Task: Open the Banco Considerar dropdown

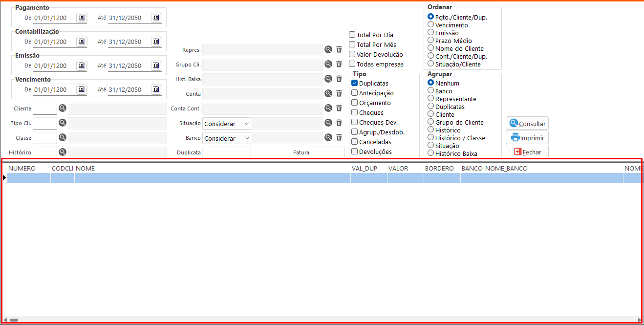Action: point(227,138)
